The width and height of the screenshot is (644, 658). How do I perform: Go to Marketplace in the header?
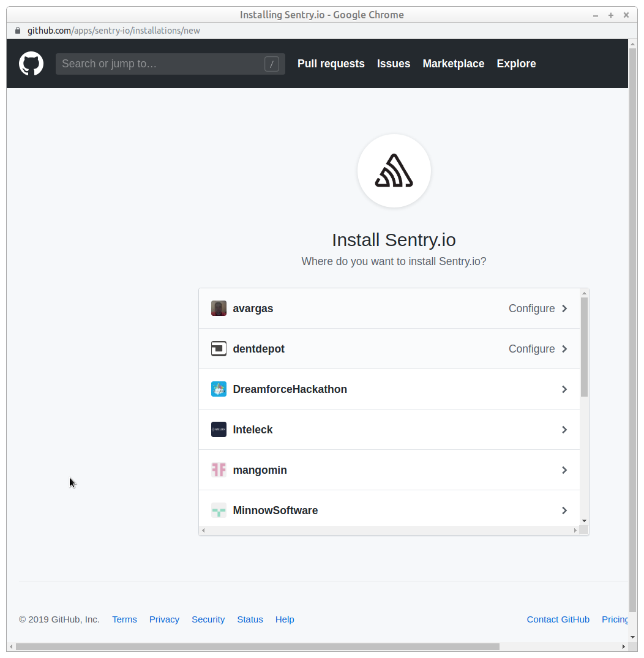point(454,64)
